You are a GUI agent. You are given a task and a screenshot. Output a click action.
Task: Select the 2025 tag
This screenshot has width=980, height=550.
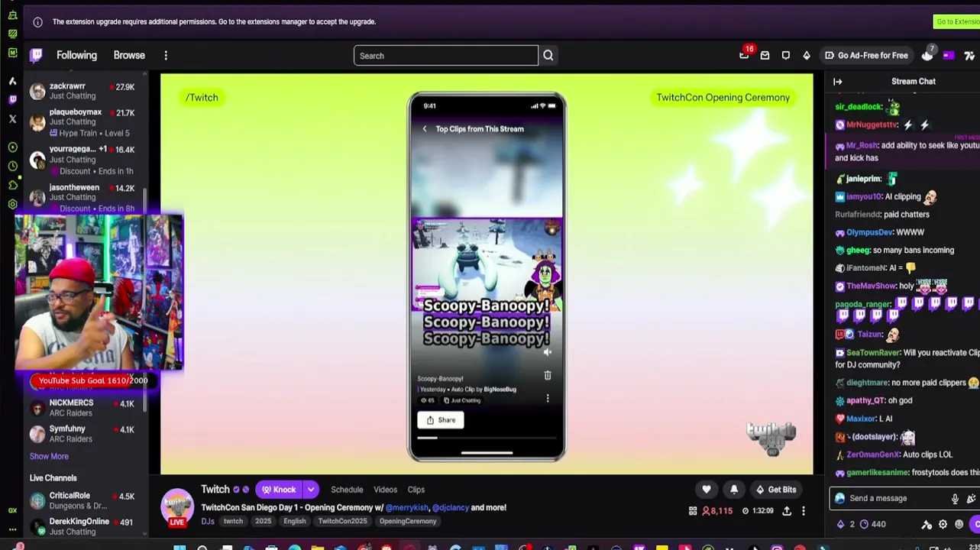264,521
